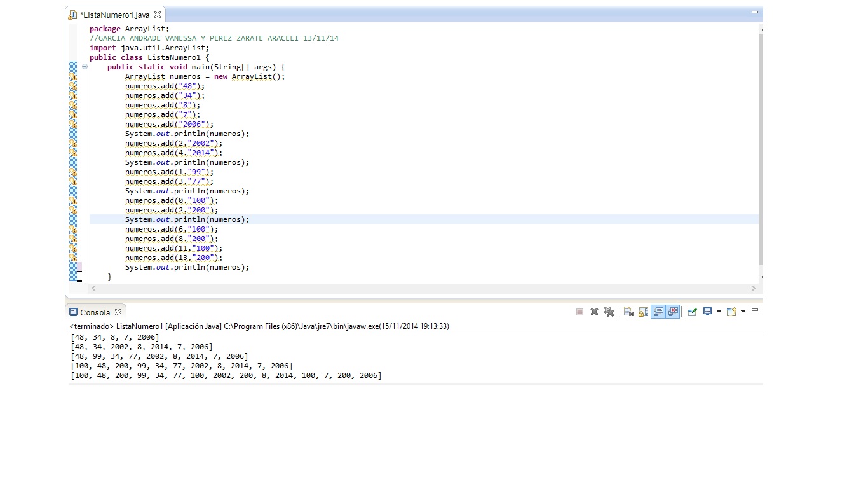
Task: Toggle Scroll Lock in the console
Action: [x=643, y=312]
